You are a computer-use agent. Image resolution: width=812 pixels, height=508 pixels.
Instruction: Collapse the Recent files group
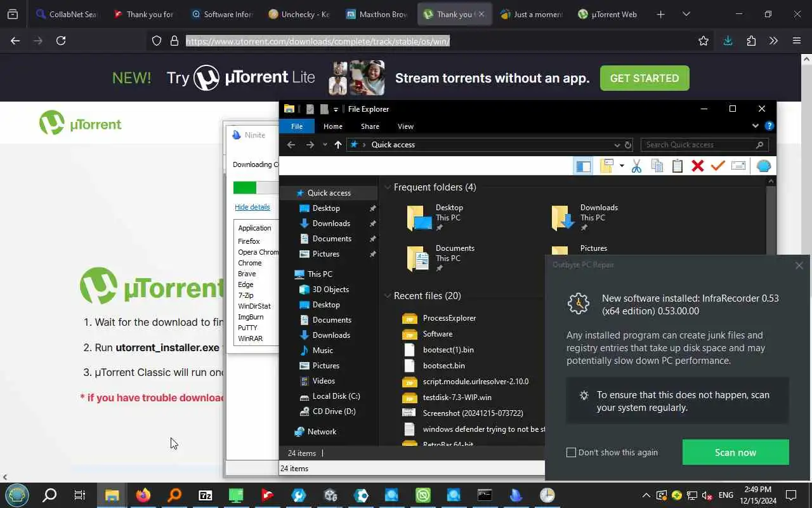388,296
